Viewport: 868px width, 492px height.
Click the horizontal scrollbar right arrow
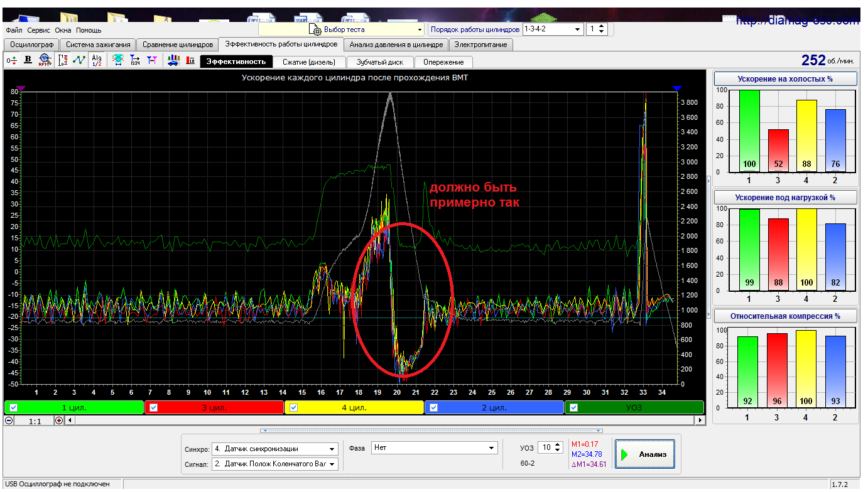[699, 420]
